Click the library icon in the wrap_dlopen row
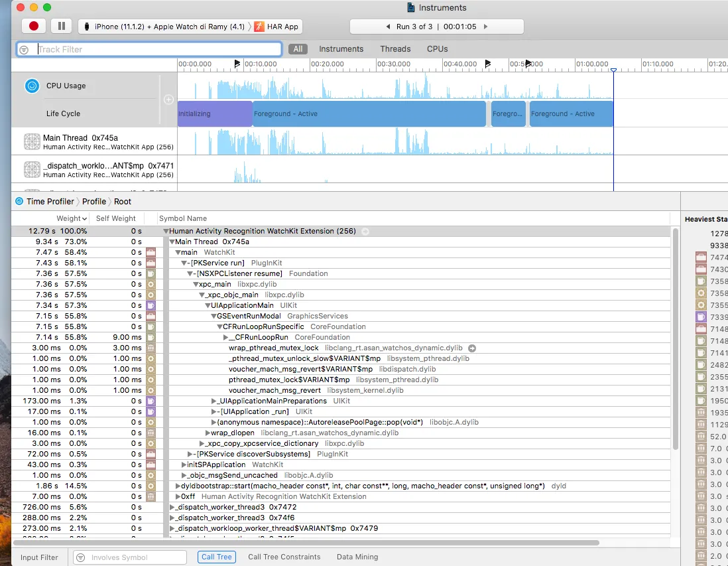The image size is (728, 566). (x=151, y=433)
